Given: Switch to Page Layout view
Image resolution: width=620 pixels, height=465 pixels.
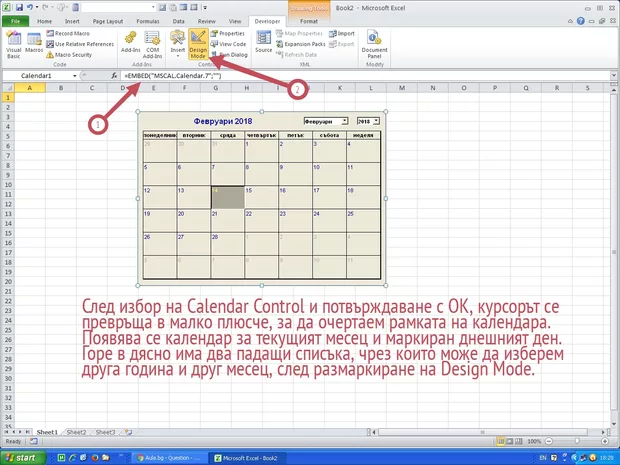Looking at the screenshot, I should 510,441.
